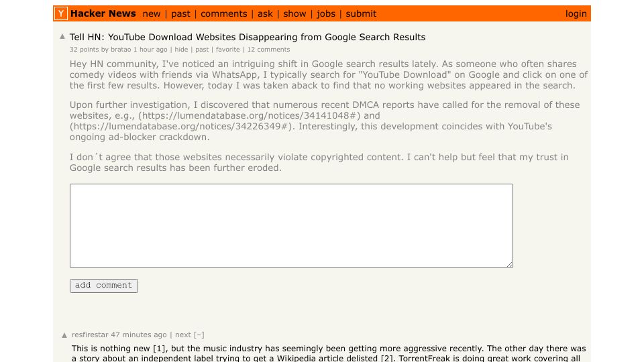
Task: Upvote the YouTube Download Websites story
Action: [62, 36]
